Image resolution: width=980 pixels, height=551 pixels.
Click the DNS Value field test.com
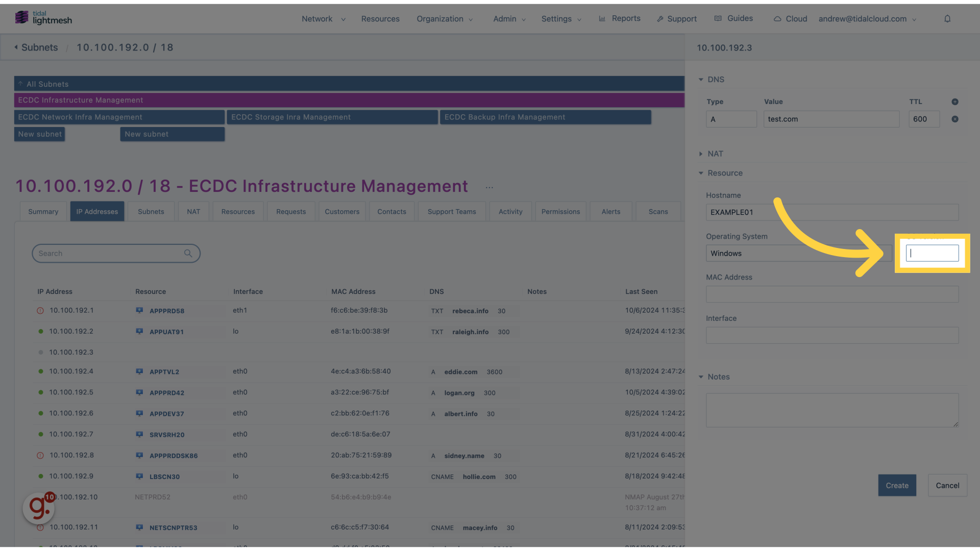point(831,119)
